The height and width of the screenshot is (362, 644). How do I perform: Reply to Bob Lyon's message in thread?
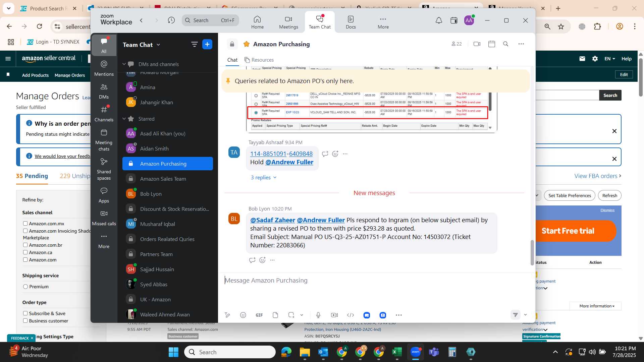pos(252,260)
